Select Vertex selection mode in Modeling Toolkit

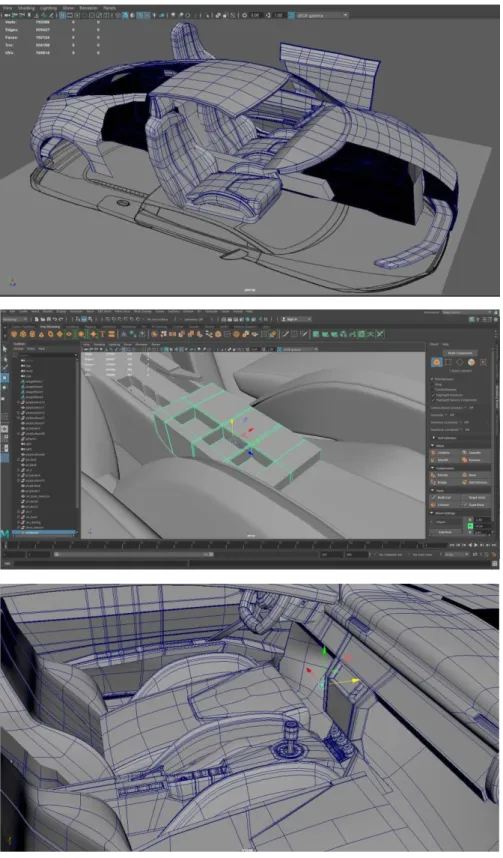click(x=448, y=362)
